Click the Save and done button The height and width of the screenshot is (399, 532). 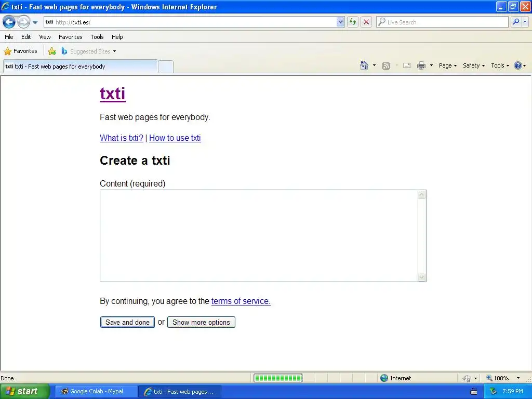coord(128,322)
